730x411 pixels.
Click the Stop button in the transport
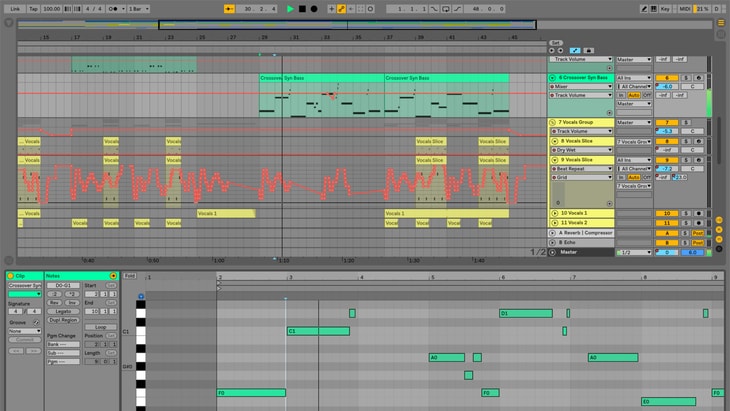(x=302, y=9)
